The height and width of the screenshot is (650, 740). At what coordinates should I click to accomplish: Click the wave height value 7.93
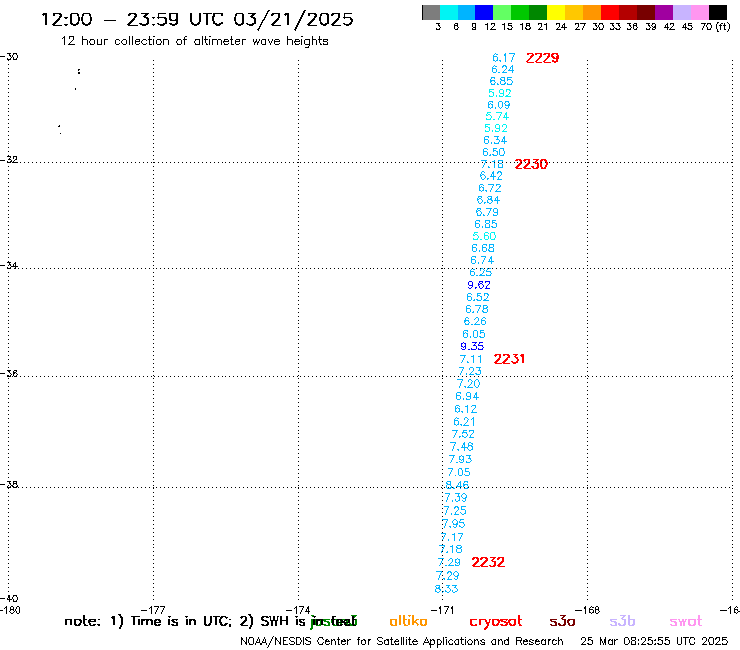point(460,459)
